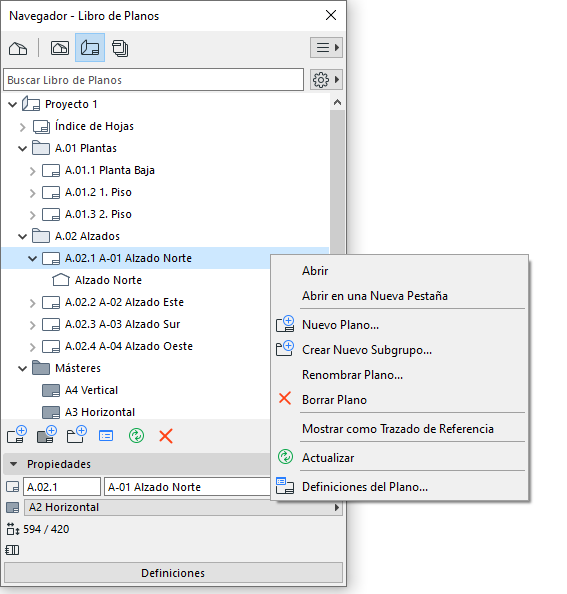The width and height of the screenshot is (567, 594).
Task: Select A4 Vertical master layout
Action: (x=91, y=390)
